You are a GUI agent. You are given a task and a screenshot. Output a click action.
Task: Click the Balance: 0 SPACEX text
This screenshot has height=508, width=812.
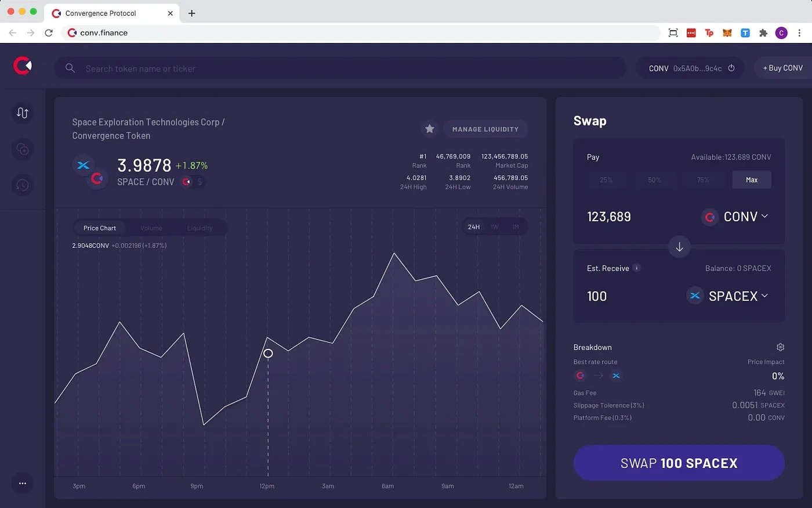pos(738,268)
